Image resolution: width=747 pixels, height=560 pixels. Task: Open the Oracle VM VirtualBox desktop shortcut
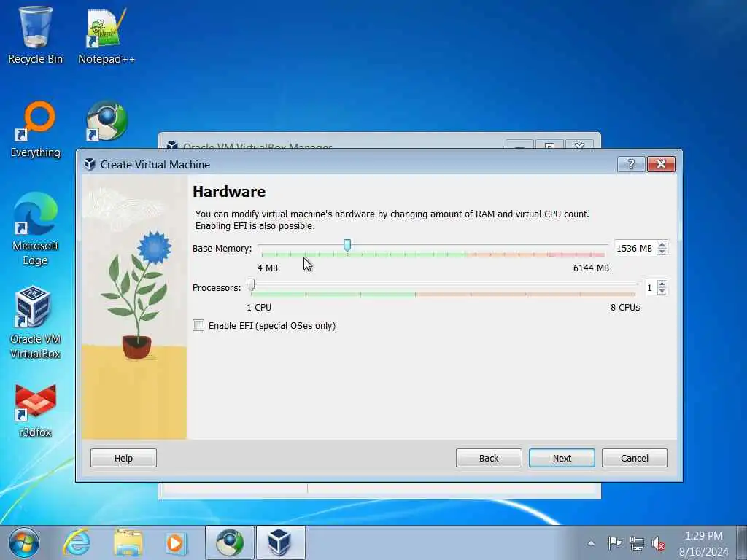tap(35, 322)
